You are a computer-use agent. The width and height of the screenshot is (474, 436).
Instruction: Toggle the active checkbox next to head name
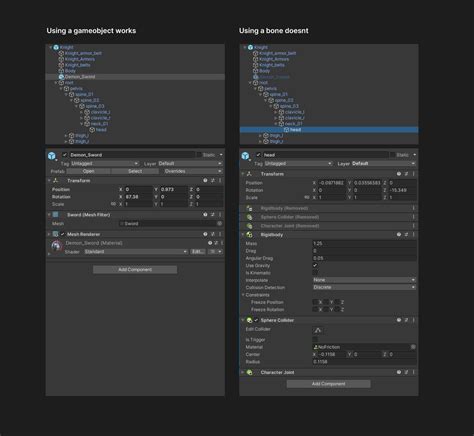point(258,155)
